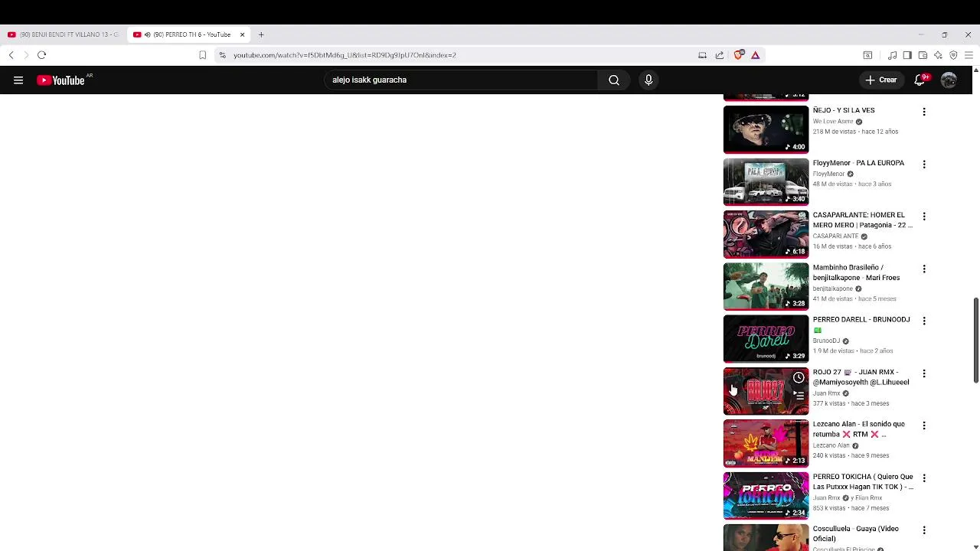Go back with browser back arrow
The width and height of the screenshot is (980, 551).
click(x=11, y=55)
